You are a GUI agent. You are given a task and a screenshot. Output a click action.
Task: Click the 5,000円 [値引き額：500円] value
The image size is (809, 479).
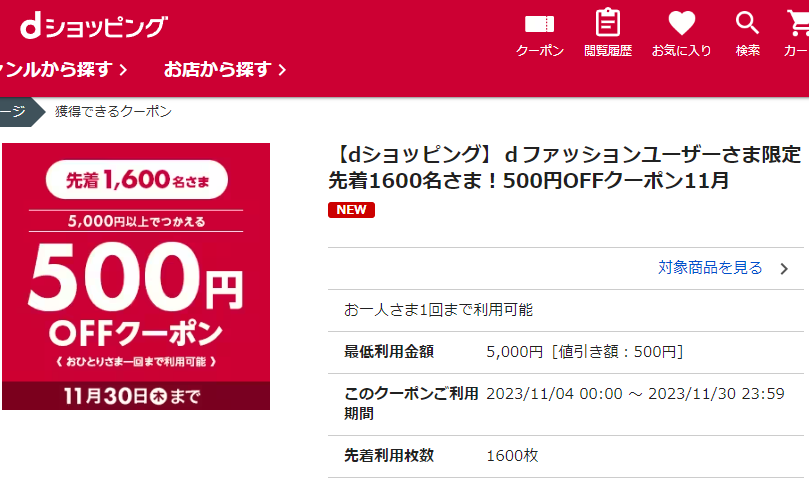coord(585,352)
